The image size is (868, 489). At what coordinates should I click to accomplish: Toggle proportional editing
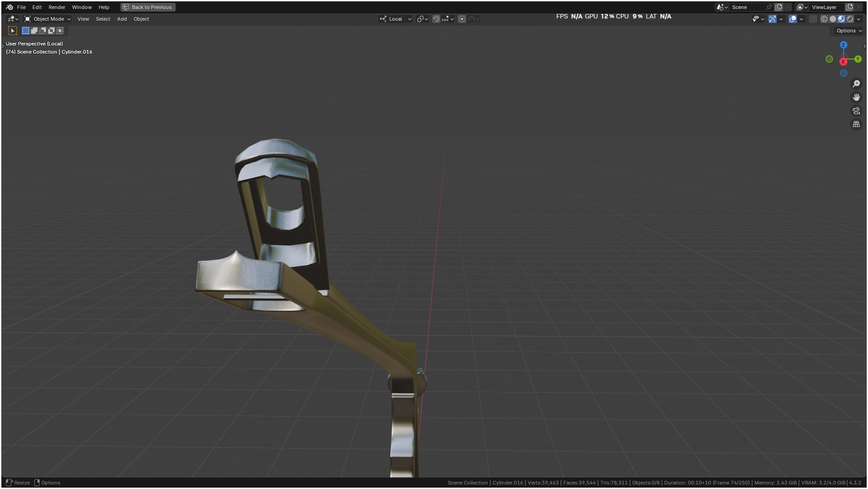click(461, 19)
